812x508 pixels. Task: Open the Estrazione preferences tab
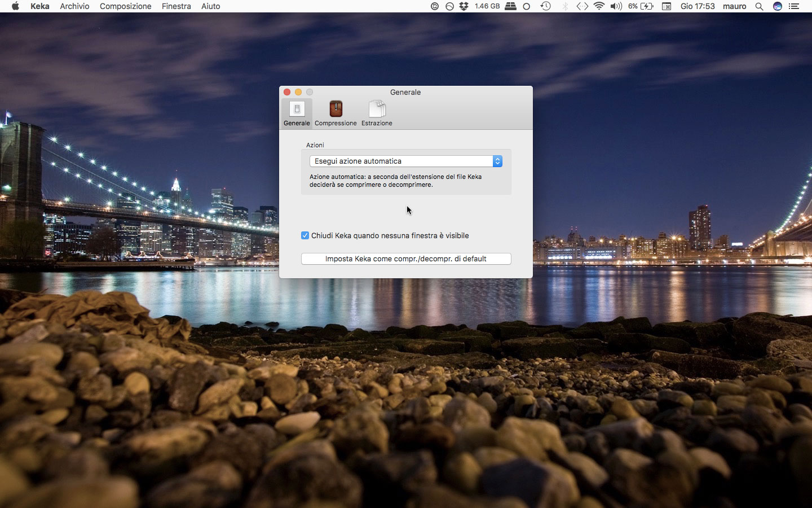click(377, 113)
